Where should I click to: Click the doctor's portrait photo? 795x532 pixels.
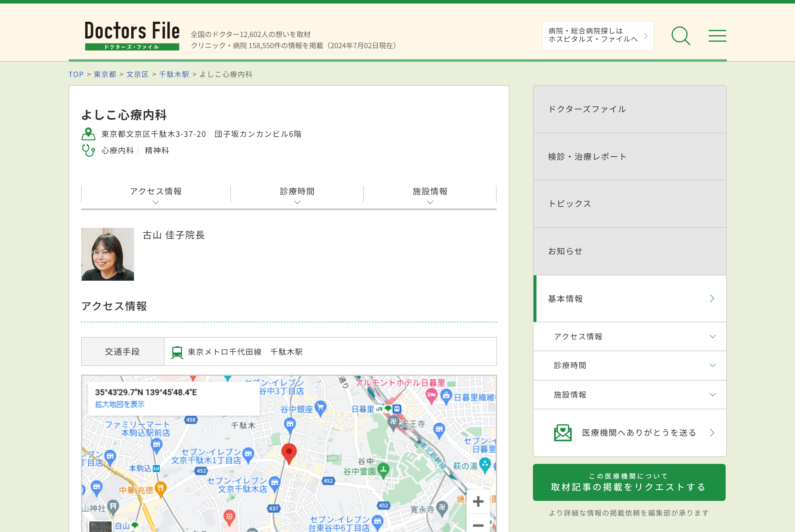click(x=107, y=254)
